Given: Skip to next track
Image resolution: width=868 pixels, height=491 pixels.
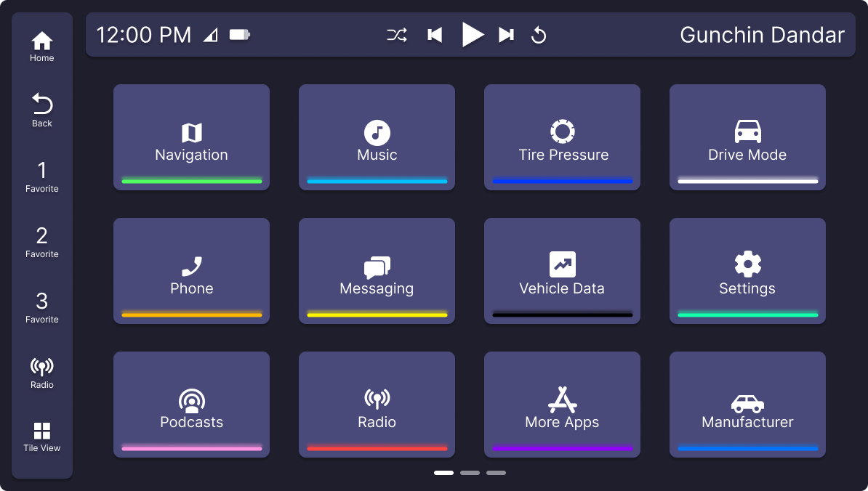Looking at the screenshot, I should [x=506, y=35].
